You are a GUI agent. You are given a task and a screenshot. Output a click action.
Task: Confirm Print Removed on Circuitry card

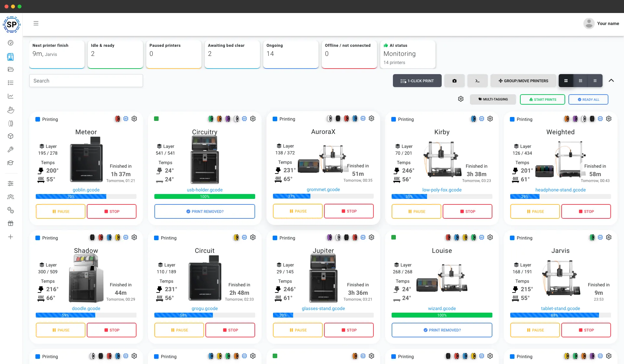(205, 211)
